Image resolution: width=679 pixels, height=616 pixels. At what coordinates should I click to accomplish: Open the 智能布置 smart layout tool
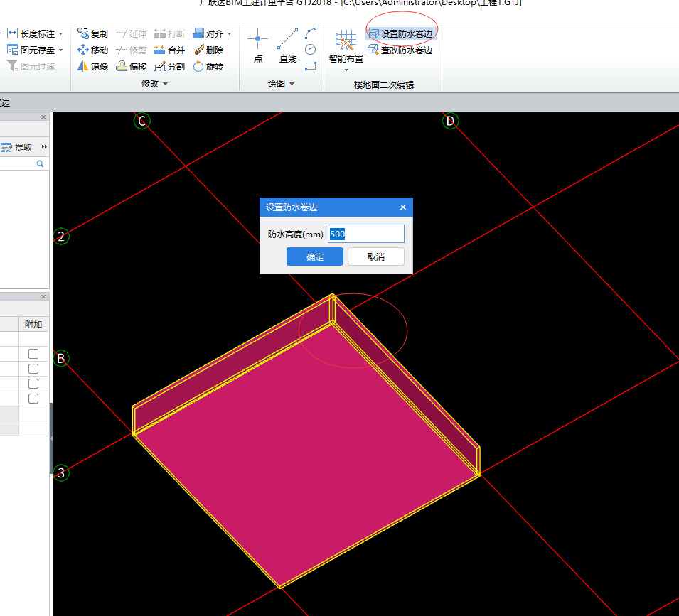pyautogui.click(x=346, y=46)
